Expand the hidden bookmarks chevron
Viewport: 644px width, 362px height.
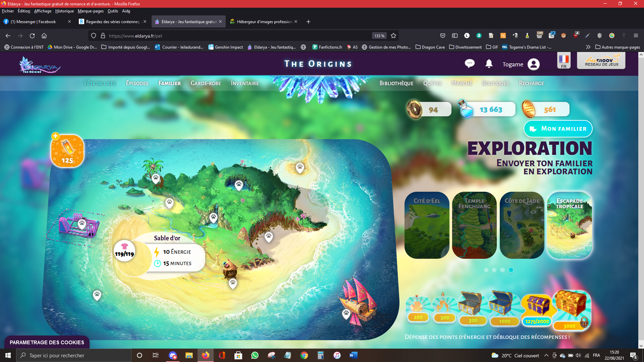tap(588, 47)
